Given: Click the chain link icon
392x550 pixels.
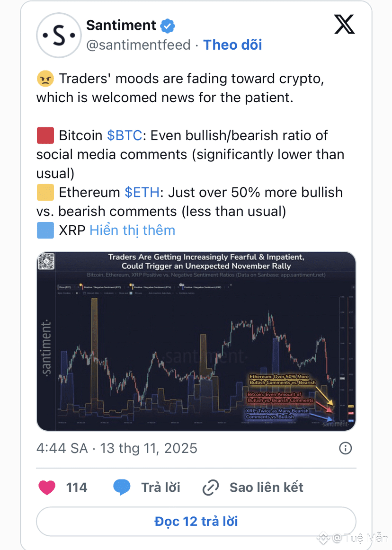Looking at the screenshot, I should point(210,488).
